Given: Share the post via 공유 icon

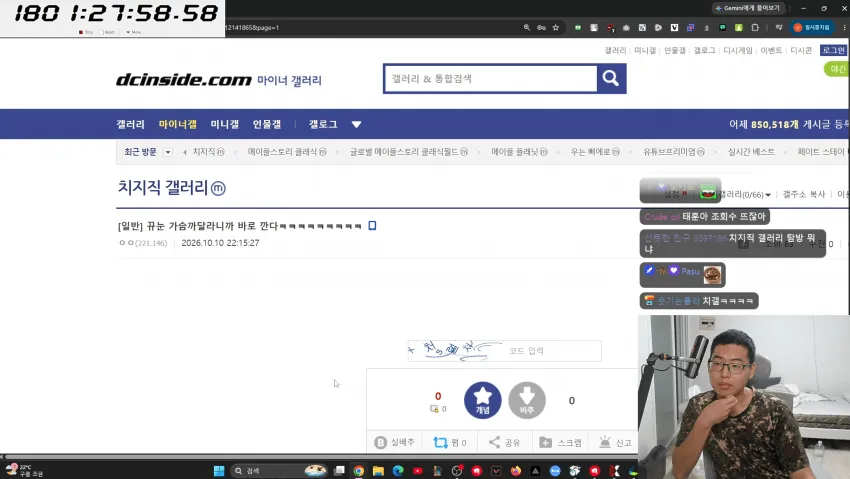Looking at the screenshot, I should [x=494, y=442].
